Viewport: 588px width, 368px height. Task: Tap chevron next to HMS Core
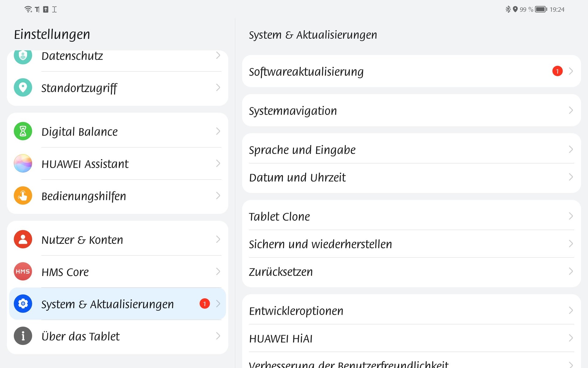pyautogui.click(x=218, y=271)
